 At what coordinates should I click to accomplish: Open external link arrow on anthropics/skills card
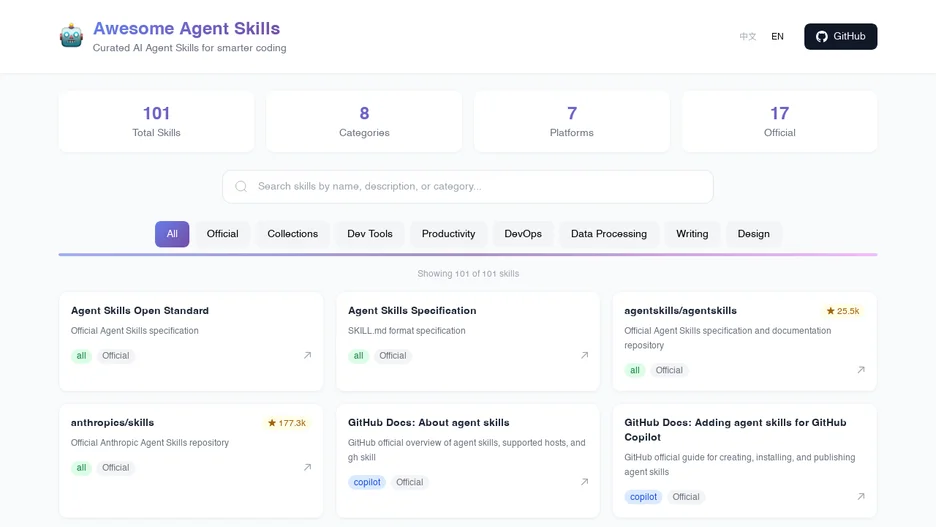pyautogui.click(x=307, y=467)
